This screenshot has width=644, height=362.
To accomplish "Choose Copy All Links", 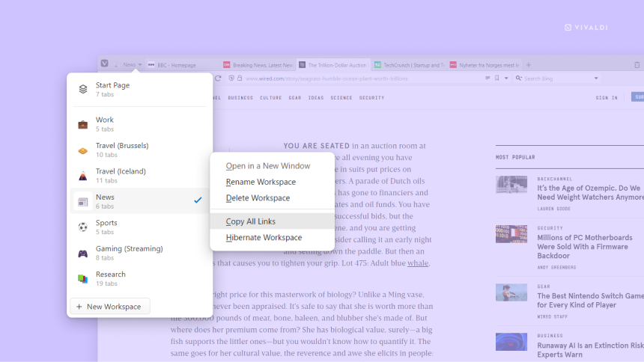I will (x=273, y=221).
